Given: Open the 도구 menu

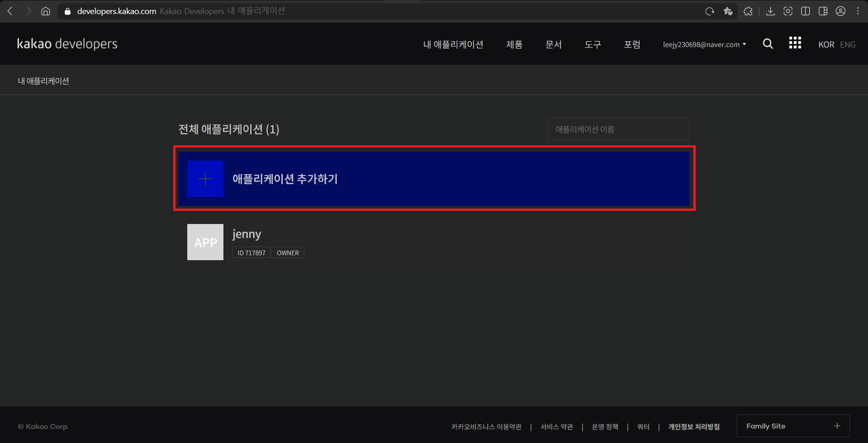Looking at the screenshot, I should (593, 44).
